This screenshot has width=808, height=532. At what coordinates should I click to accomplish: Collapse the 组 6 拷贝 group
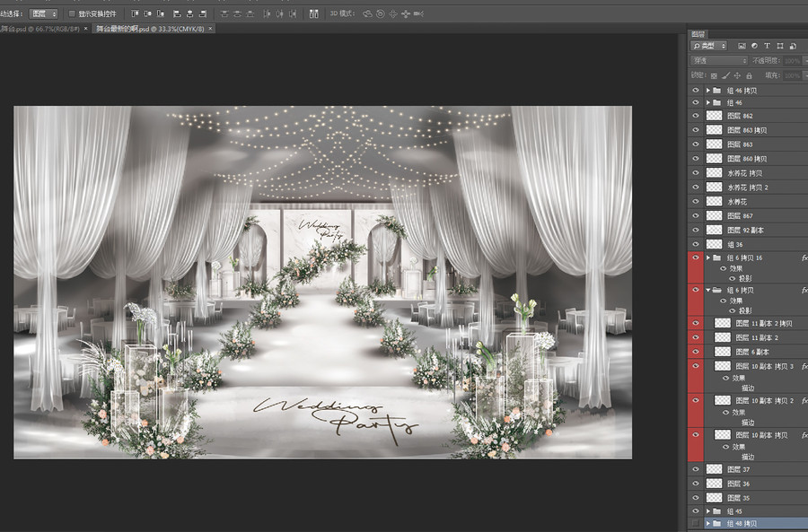(708, 290)
